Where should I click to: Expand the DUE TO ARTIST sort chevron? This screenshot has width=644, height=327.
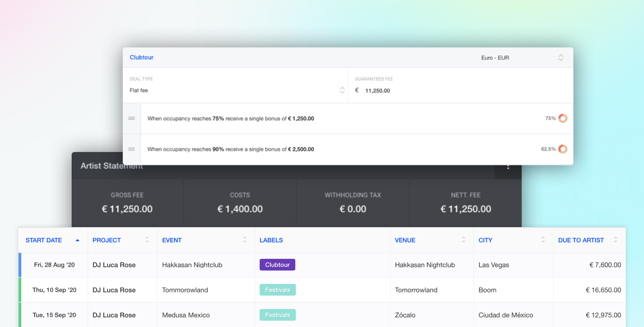pos(615,240)
